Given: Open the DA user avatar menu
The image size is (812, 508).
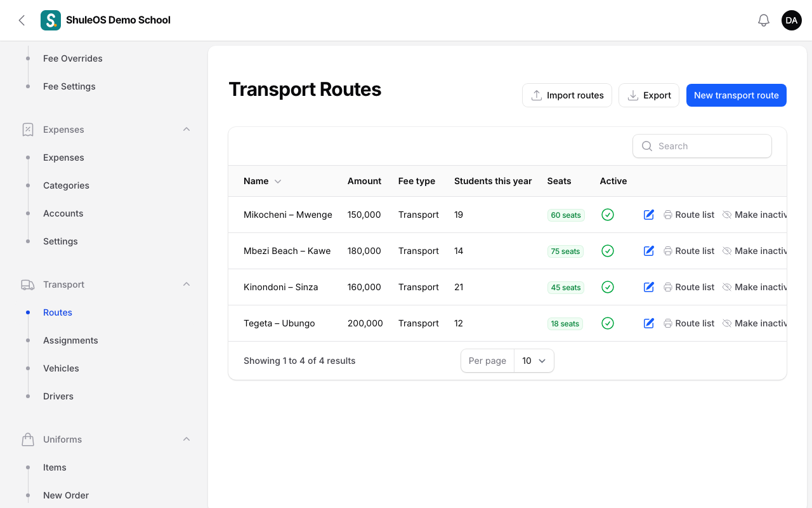Looking at the screenshot, I should click(792, 20).
